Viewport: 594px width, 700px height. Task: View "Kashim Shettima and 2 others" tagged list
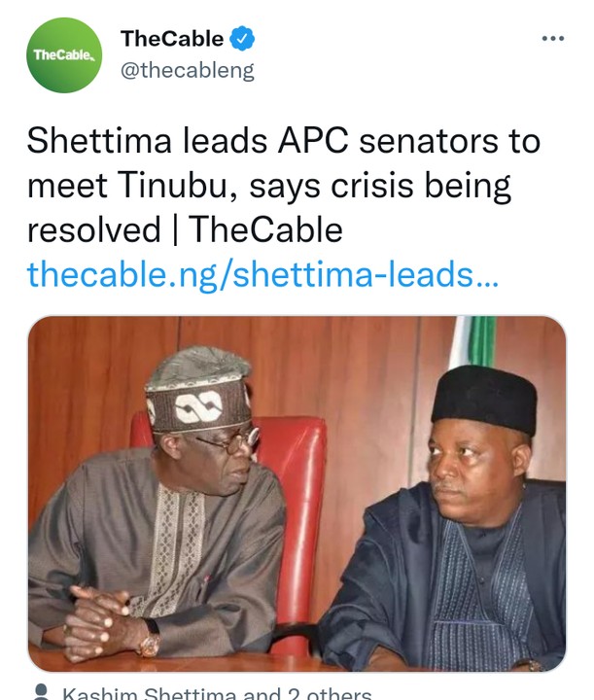point(216,692)
